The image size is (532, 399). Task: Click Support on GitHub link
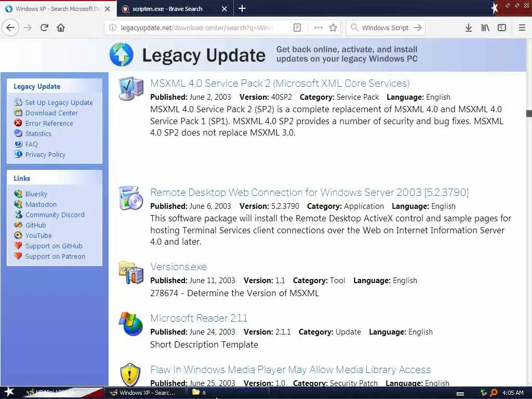54,246
